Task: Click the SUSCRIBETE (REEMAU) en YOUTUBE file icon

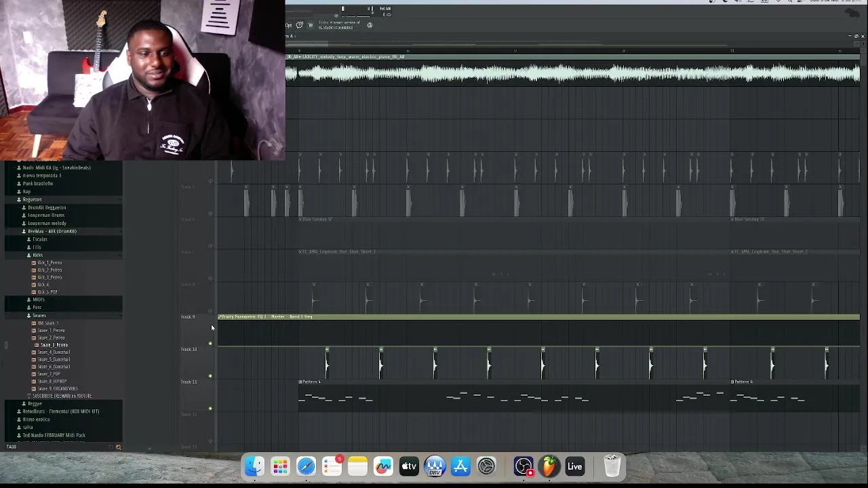Action: click(x=29, y=396)
